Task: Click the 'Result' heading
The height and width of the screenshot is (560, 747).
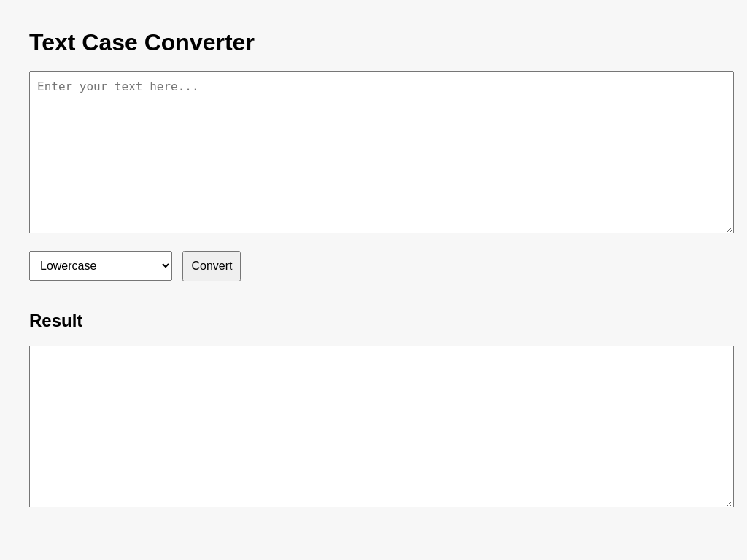Action: pyautogui.click(x=55, y=321)
